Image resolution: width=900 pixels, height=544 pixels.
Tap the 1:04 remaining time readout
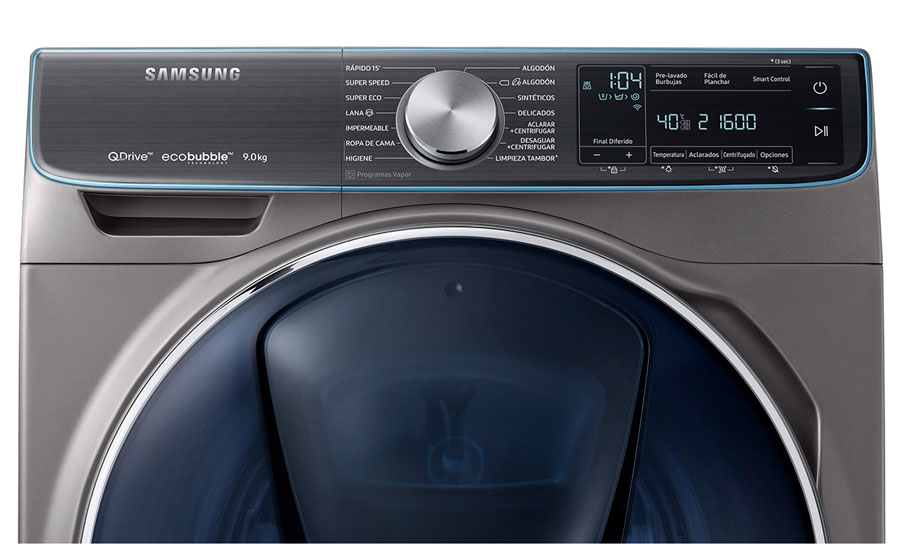pos(626,81)
